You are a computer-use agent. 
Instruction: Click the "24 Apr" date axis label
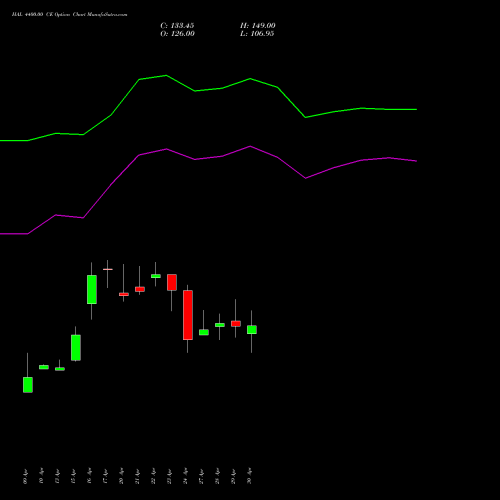click(185, 476)
